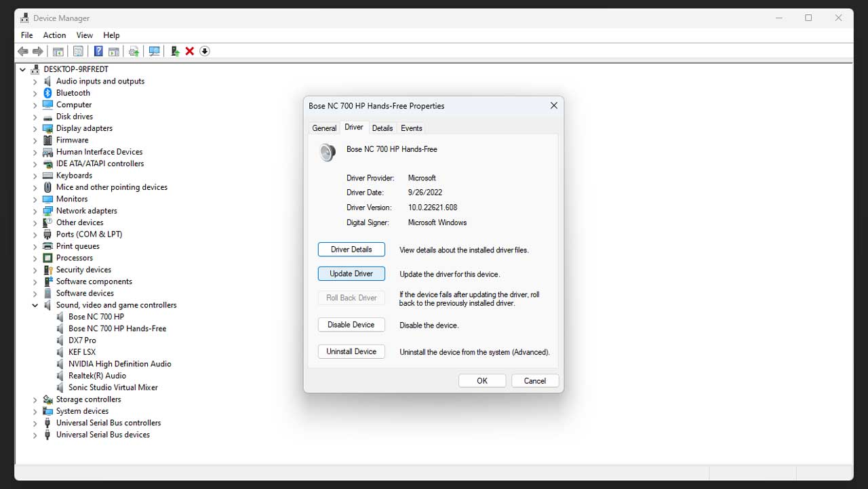
Task: Select the Realtek(R) Audio device
Action: pos(97,376)
